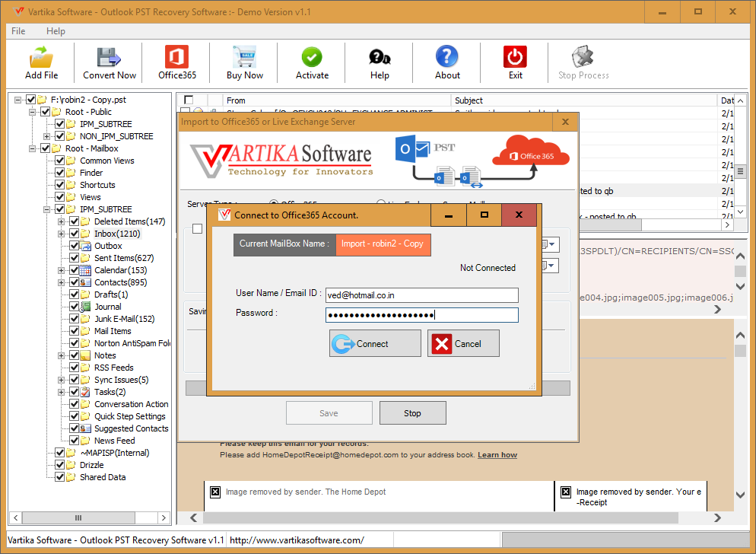Toggle the News Feed checkbox
Image resolution: width=756 pixels, height=554 pixels.
click(75, 441)
